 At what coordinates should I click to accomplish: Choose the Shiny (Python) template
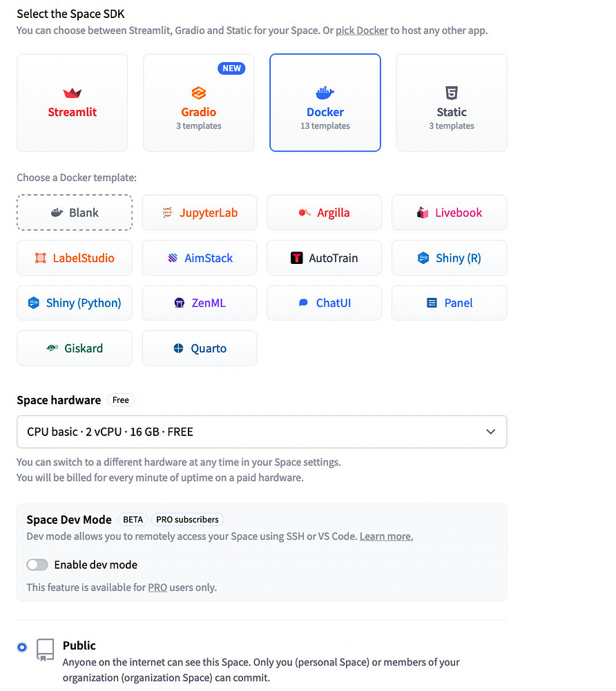pyautogui.click(x=75, y=303)
